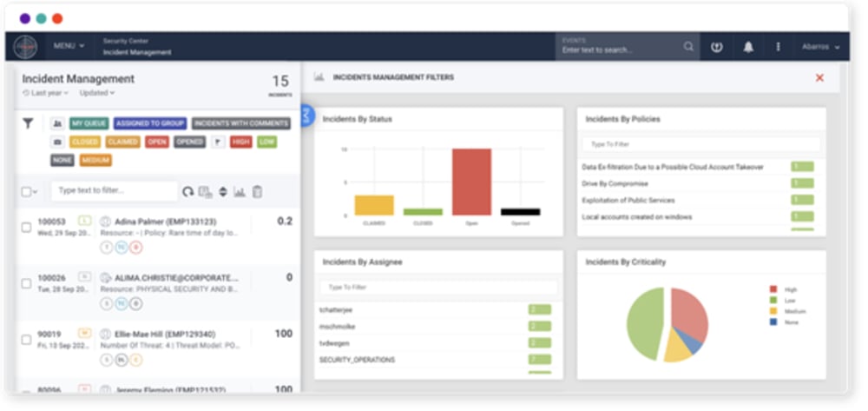Click the funnel filter icon
Image resolution: width=868 pixels, height=411 pixels.
point(29,123)
